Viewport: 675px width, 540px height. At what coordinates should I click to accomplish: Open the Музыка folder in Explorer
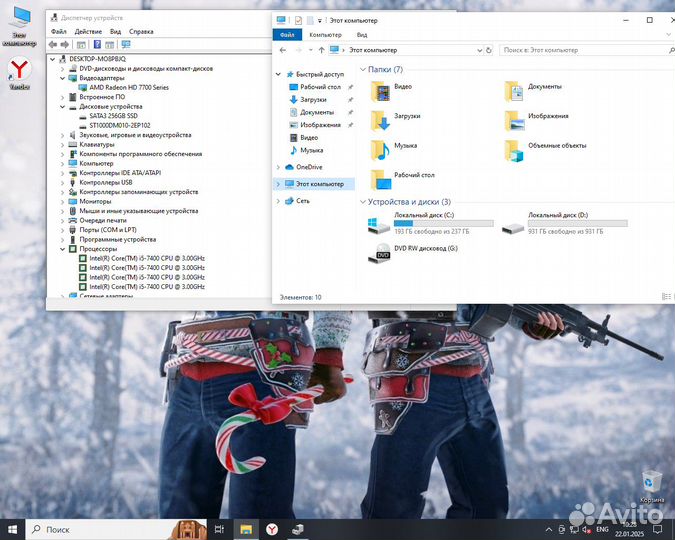click(x=381, y=150)
